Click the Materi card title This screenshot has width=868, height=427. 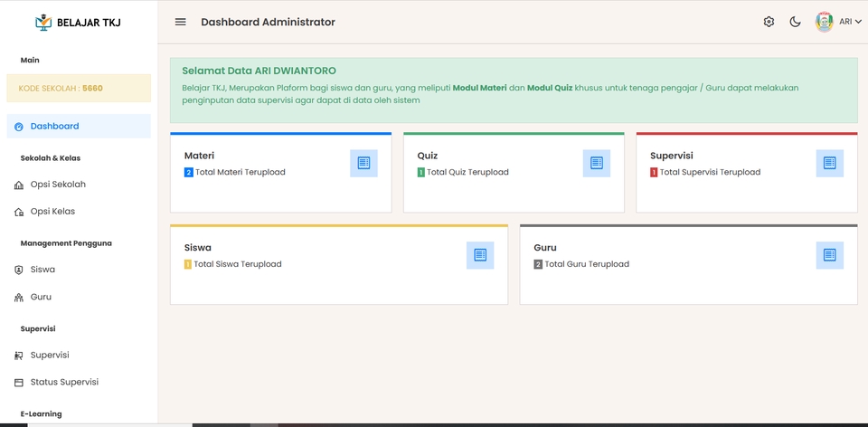point(199,156)
